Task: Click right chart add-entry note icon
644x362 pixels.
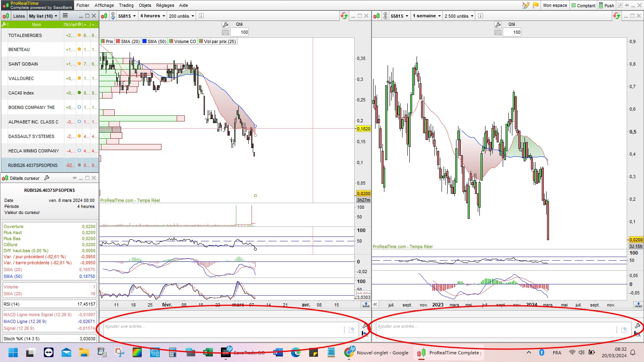Action: [624, 330]
